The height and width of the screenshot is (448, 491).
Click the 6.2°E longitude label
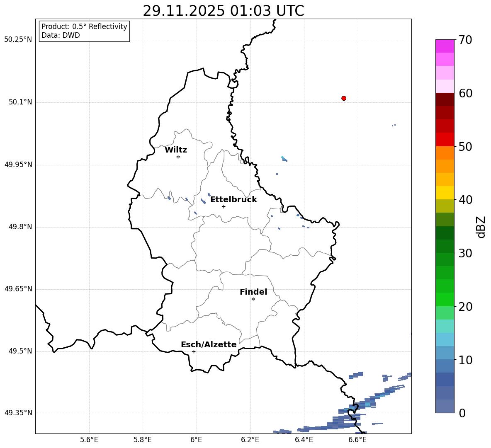click(x=250, y=440)
